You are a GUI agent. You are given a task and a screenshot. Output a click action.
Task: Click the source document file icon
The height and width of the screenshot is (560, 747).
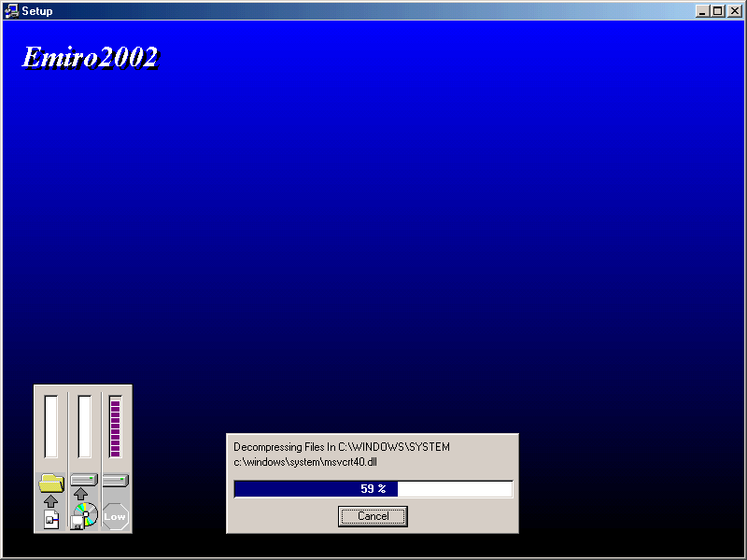(51, 519)
